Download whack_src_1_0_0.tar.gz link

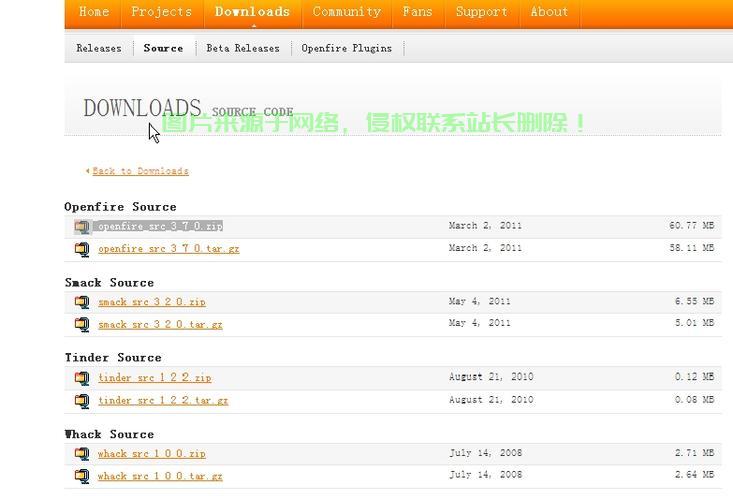160,476
